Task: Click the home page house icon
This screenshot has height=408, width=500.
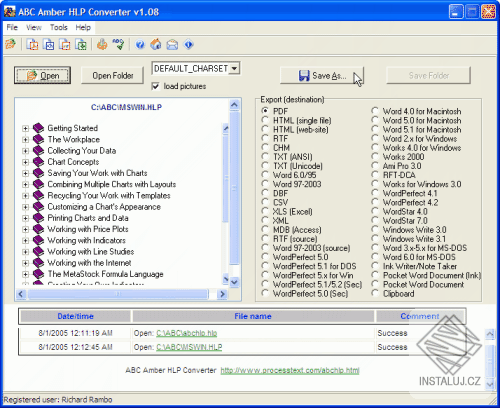Action: click(156, 44)
